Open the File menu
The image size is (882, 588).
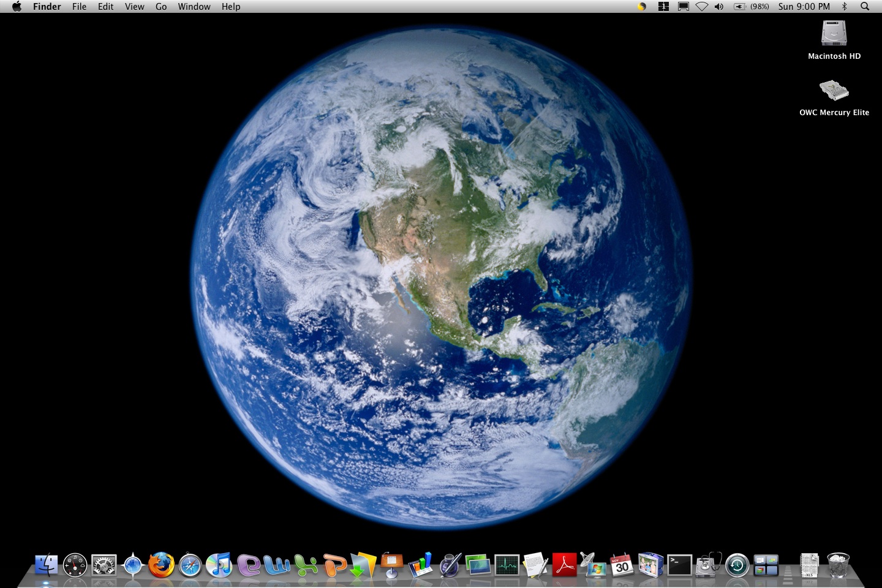(x=79, y=7)
